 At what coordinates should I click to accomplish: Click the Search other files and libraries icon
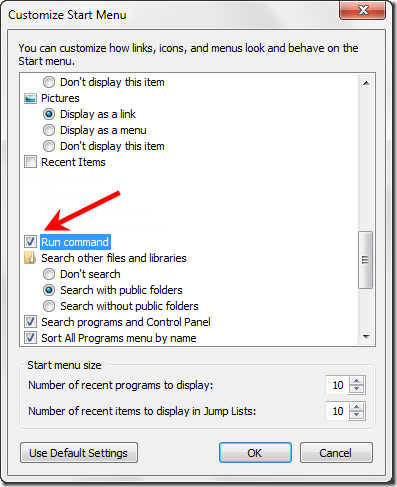click(30, 258)
